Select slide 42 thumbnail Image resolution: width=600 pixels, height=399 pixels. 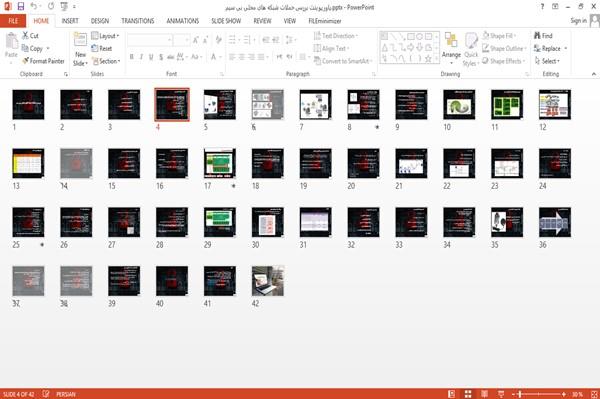267,281
